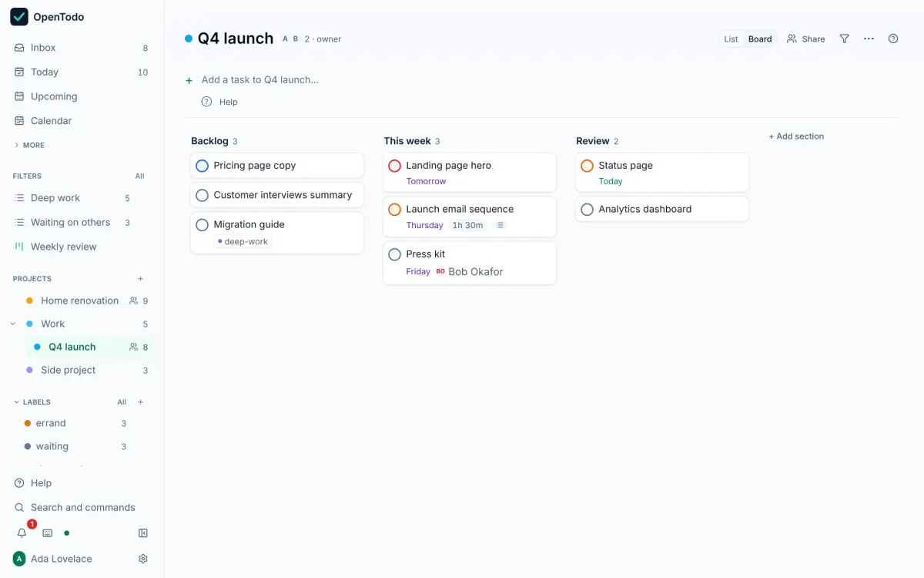Click the Bob Okafor assignee on Press kit
This screenshot has width=924, height=578.
470,271
